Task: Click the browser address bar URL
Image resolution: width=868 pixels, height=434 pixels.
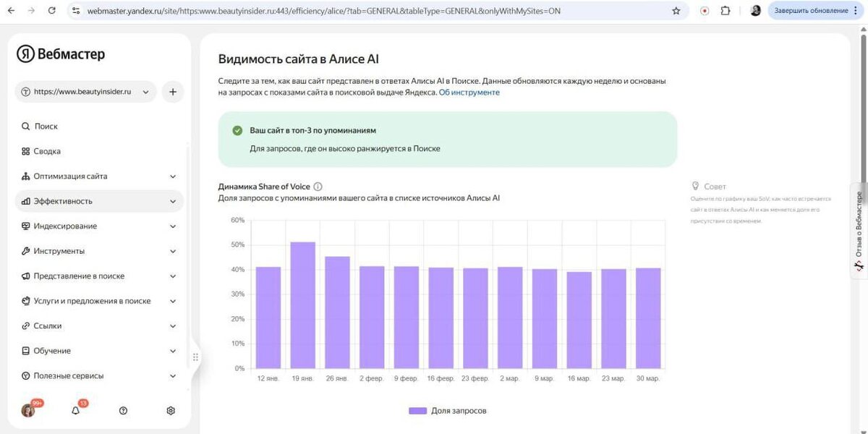Action: pyautogui.click(x=323, y=11)
